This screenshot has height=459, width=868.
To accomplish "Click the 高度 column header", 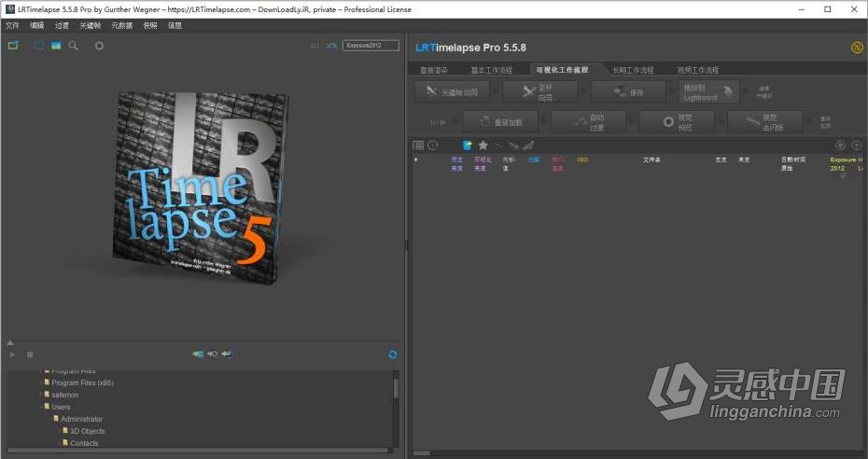I will click(x=744, y=160).
